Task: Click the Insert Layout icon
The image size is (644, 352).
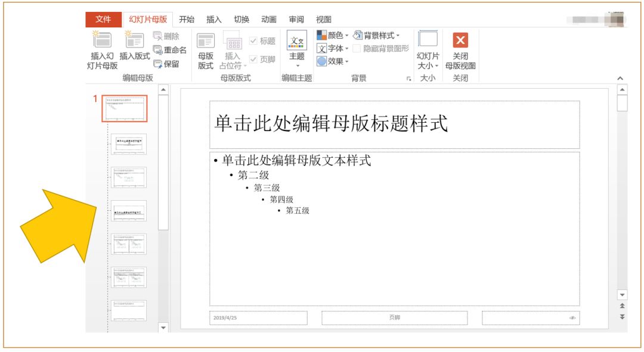Action: pyautogui.click(x=130, y=51)
